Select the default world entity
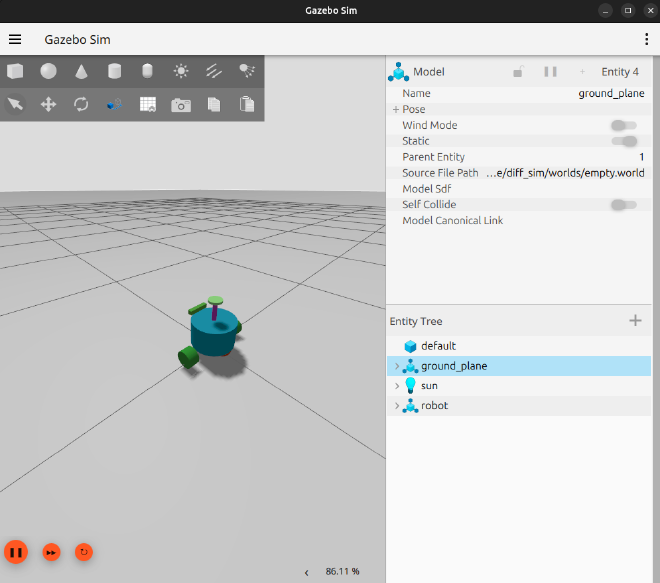The width and height of the screenshot is (660, 583). [519, 346]
